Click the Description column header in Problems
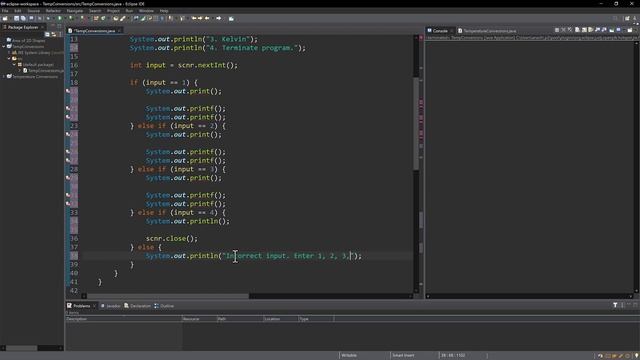Image resolution: width=640 pixels, height=360 pixels. [123, 319]
